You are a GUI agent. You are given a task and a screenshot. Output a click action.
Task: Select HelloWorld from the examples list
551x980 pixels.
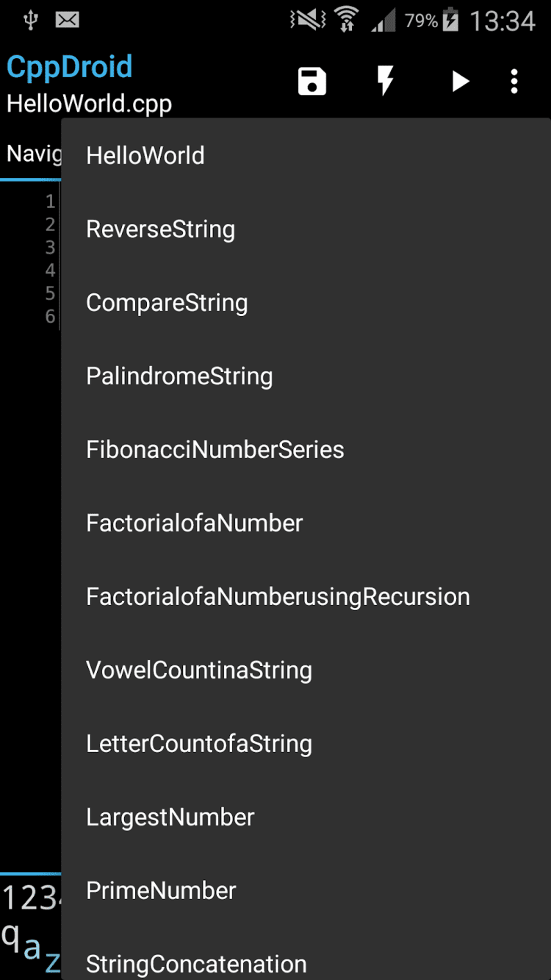145,156
